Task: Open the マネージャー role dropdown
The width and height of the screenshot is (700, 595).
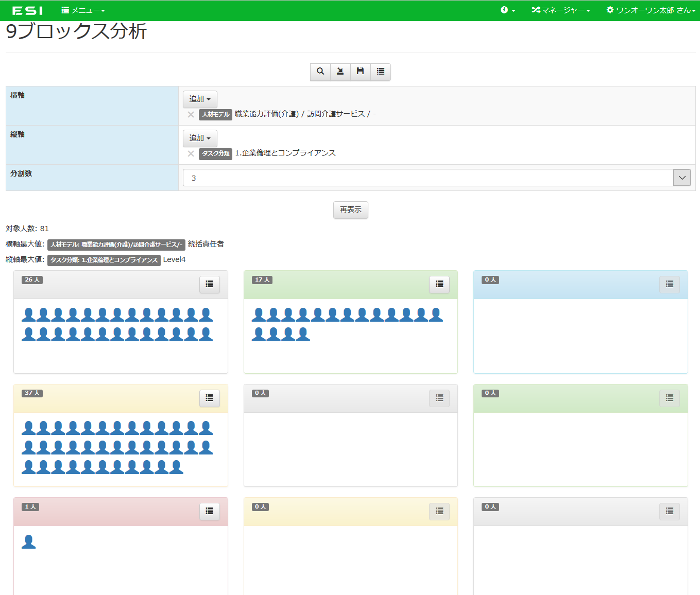Action: tap(561, 10)
